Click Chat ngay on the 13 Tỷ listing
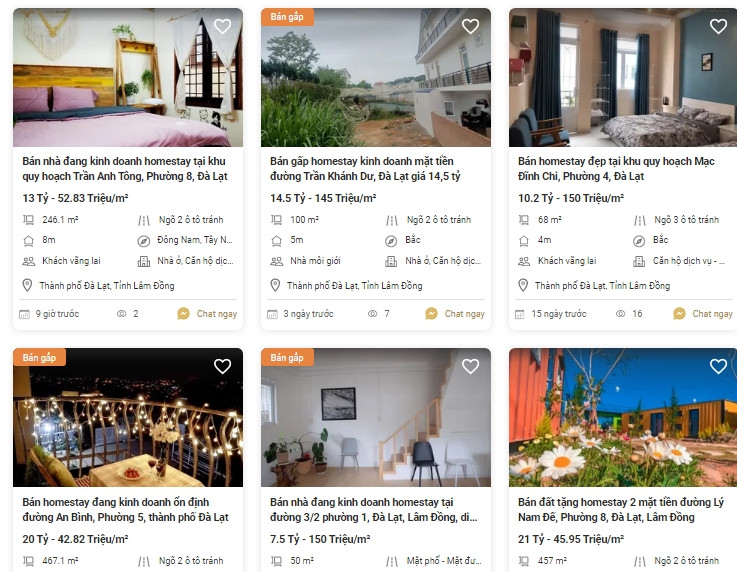Viewport: 737px width, 572px height. click(x=207, y=313)
